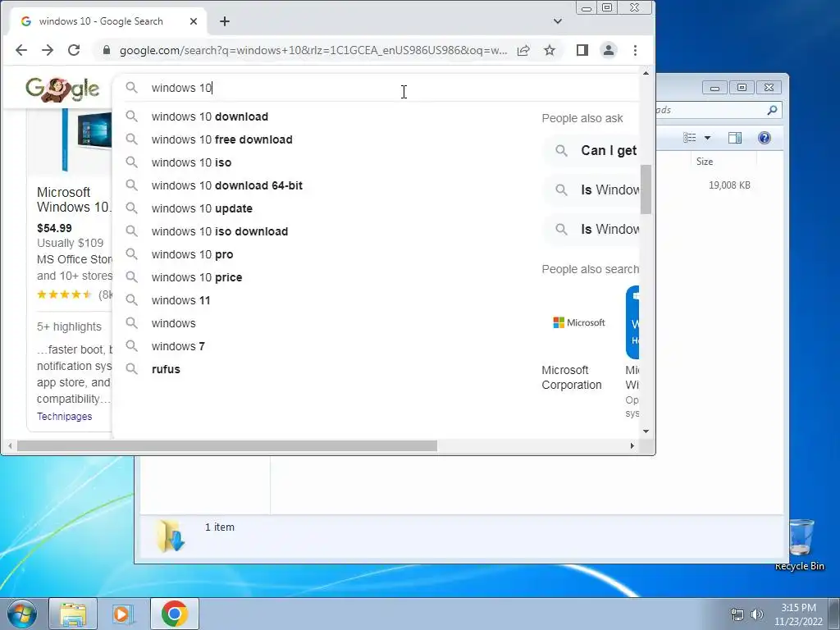Click the horizontal scrollbar thumb in Chrome
The width and height of the screenshot is (840, 630).
[227, 445]
